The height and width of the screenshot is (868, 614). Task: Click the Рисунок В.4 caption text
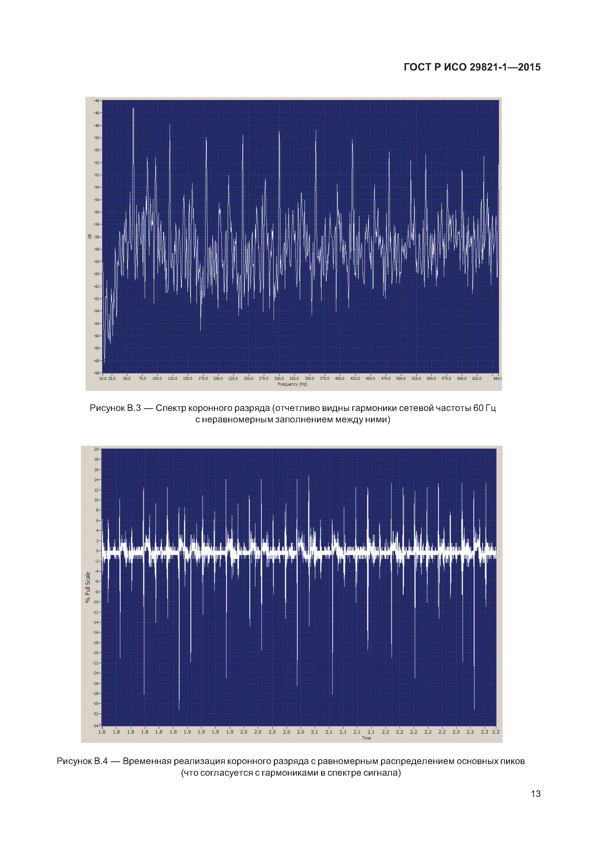pos(291,767)
